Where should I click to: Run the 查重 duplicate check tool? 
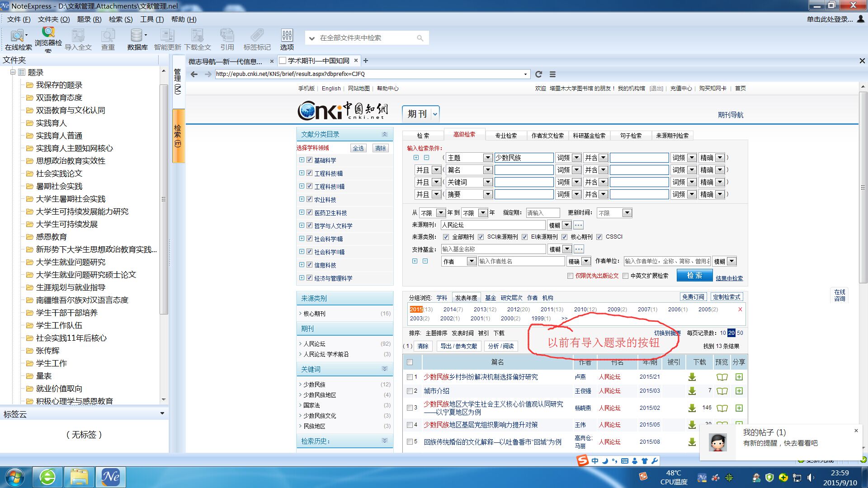pos(108,39)
